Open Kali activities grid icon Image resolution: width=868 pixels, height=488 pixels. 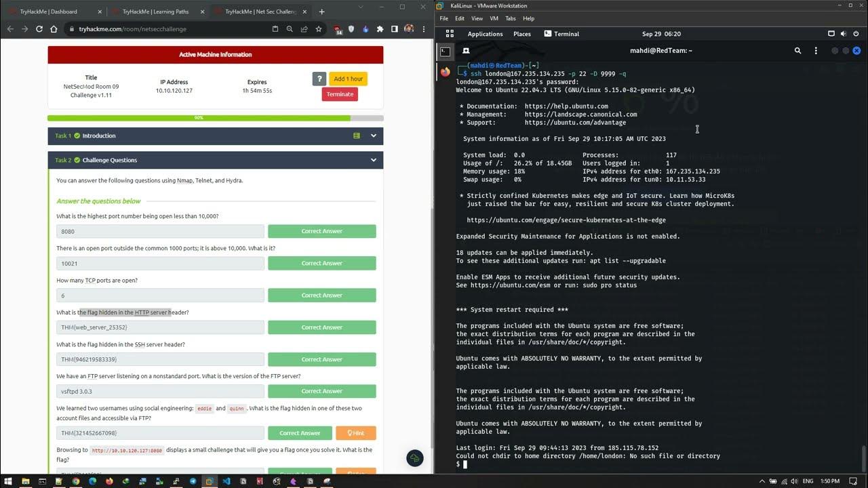coord(450,34)
